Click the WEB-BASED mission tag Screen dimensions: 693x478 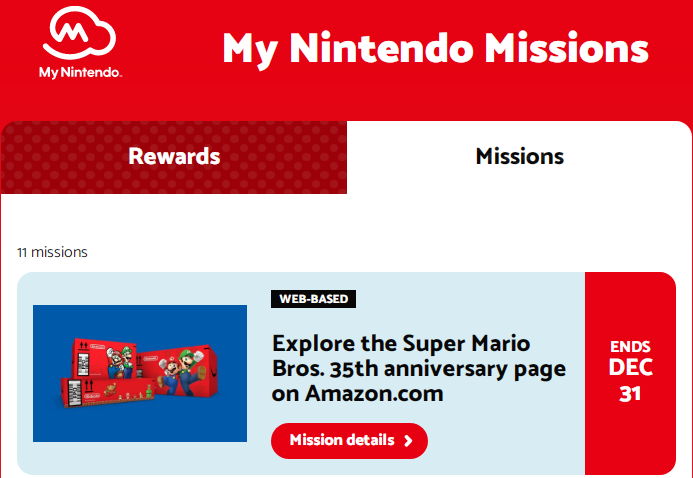pos(314,299)
